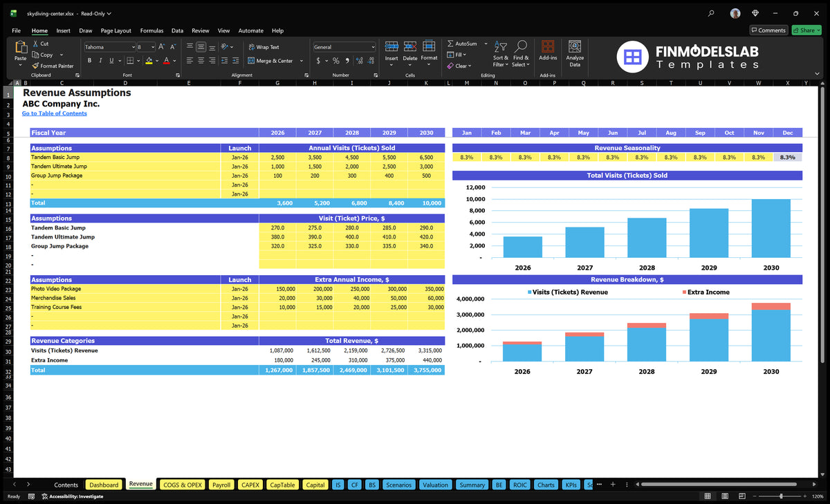The image size is (830, 504).
Task: Click the Go to Table of Contents link
Action: (x=55, y=113)
